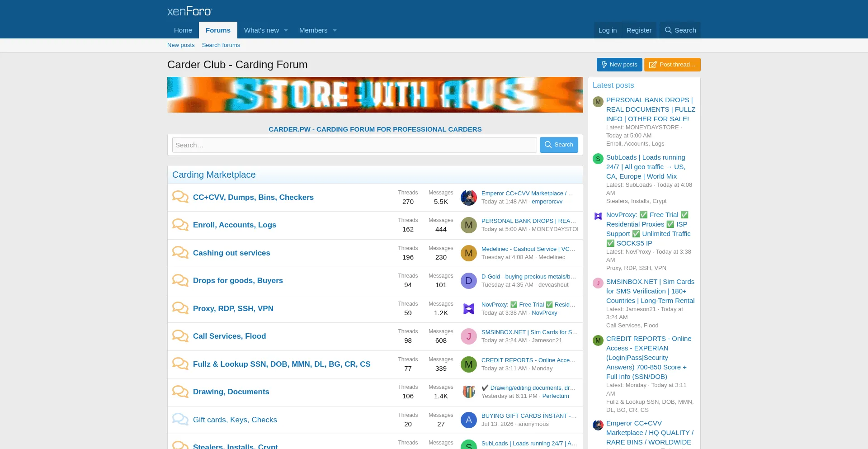Expand the What's new dropdown arrow
Viewport: 868px width, 449px height.
click(286, 30)
